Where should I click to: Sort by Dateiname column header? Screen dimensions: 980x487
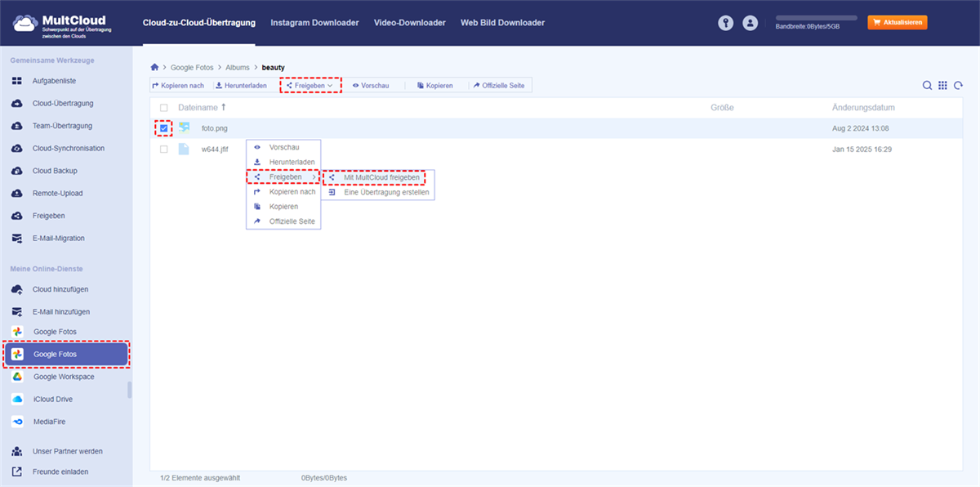pos(203,108)
